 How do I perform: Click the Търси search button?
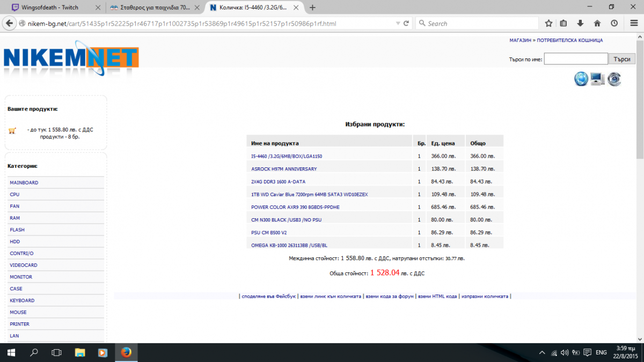pos(621,59)
